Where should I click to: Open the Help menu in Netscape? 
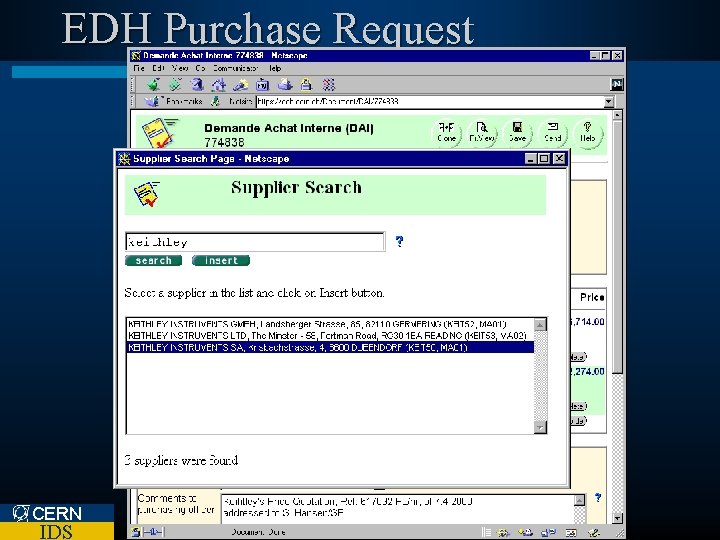click(275, 68)
